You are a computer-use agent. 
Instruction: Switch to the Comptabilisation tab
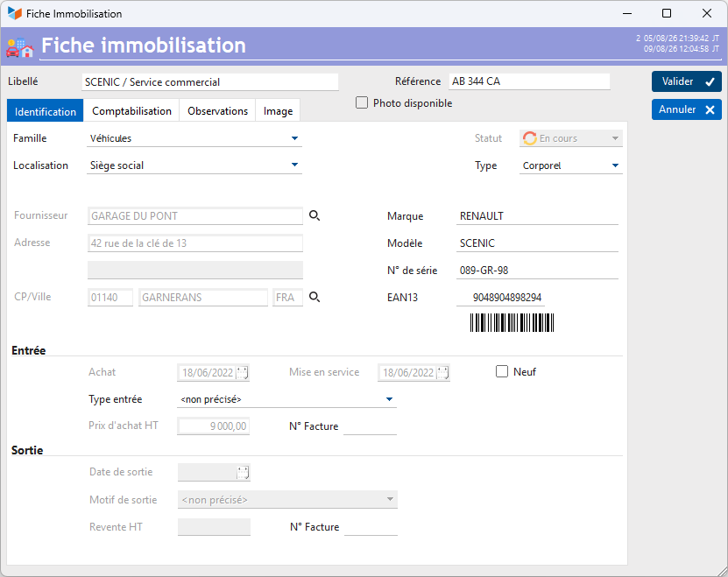(x=131, y=110)
